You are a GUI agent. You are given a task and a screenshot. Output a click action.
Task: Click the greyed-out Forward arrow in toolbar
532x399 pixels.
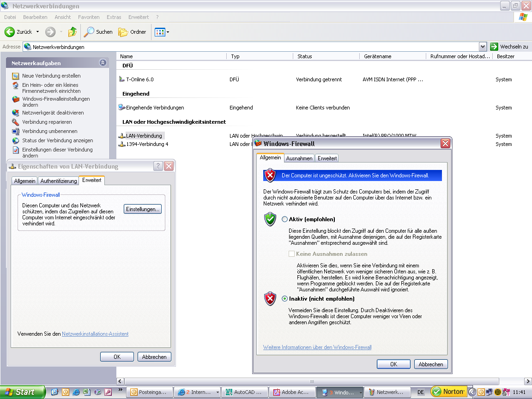(x=50, y=32)
